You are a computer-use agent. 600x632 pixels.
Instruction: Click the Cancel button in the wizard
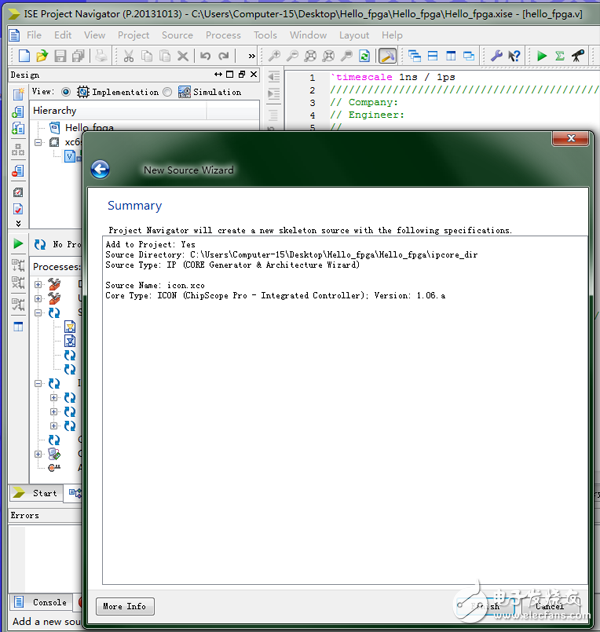(549, 606)
